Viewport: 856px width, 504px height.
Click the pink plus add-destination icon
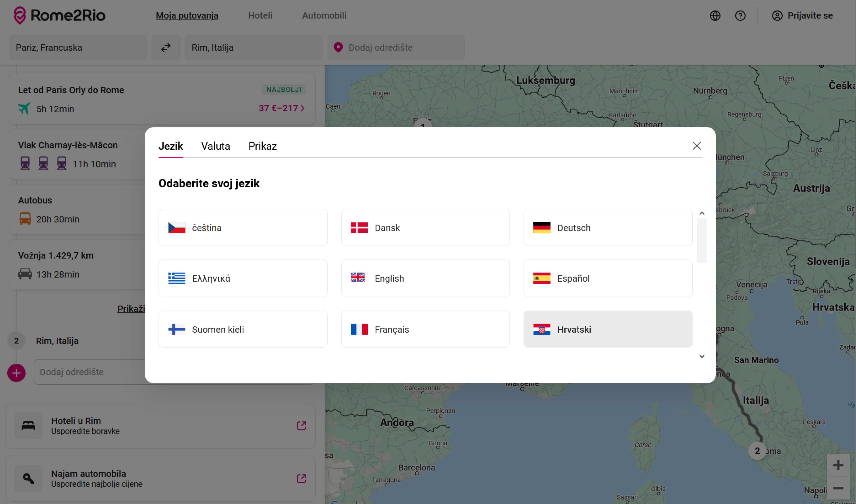pos(16,373)
